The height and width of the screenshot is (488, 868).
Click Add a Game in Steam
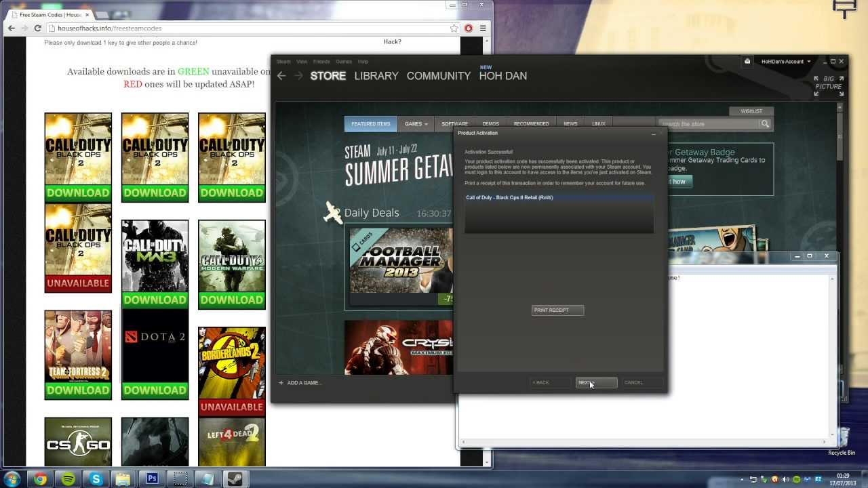click(300, 383)
